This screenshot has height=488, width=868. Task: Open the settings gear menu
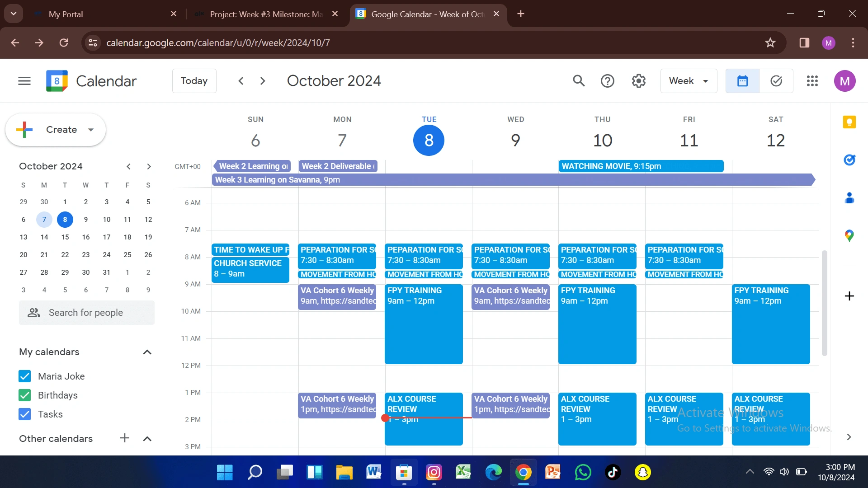638,81
